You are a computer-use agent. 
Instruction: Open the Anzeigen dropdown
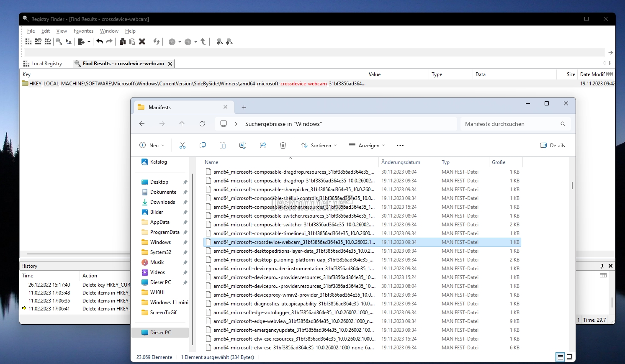[367, 145]
